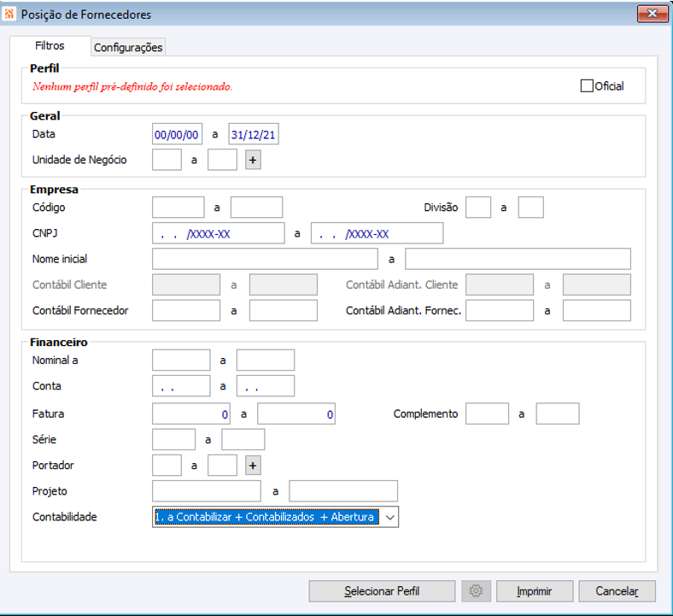
Task: Click the initial Empresa Código field
Action: click(178, 208)
